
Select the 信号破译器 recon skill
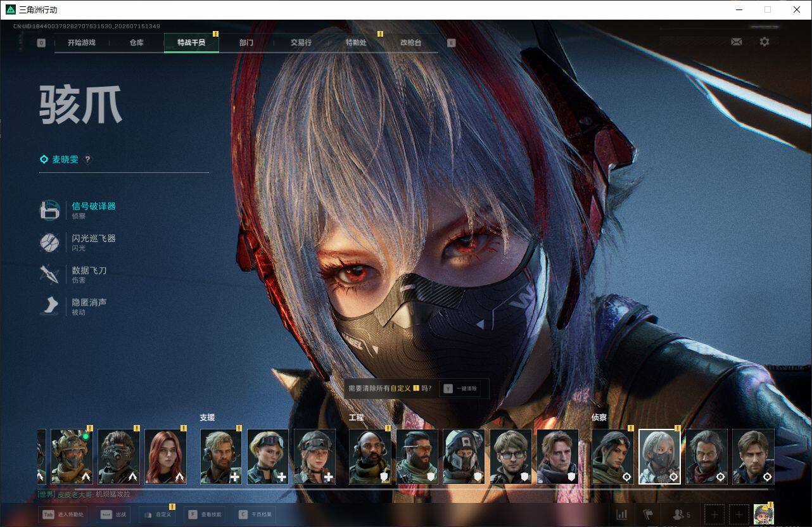click(78, 210)
